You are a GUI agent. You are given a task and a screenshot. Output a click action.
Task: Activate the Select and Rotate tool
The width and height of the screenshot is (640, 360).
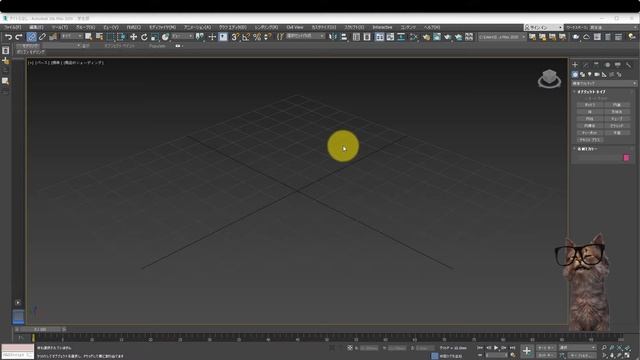pos(144,37)
